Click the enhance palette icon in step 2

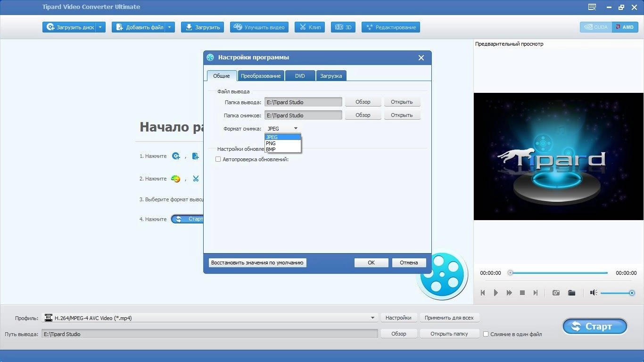[x=175, y=179]
